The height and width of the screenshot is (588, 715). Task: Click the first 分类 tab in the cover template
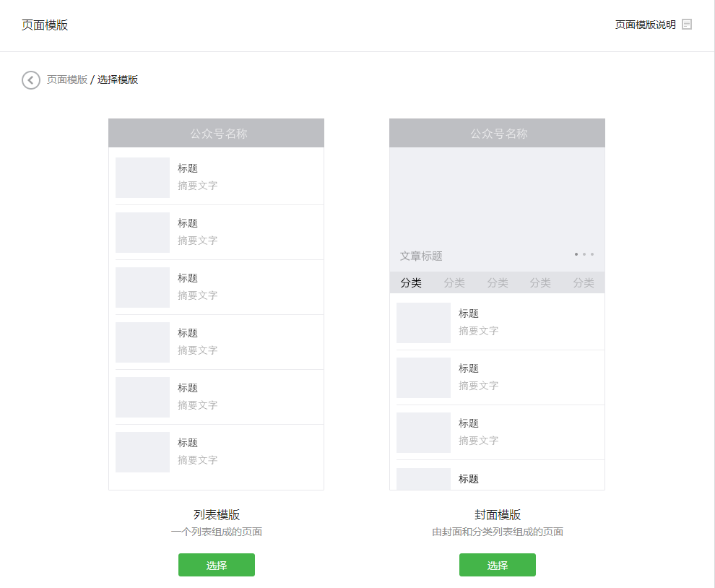tap(411, 283)
